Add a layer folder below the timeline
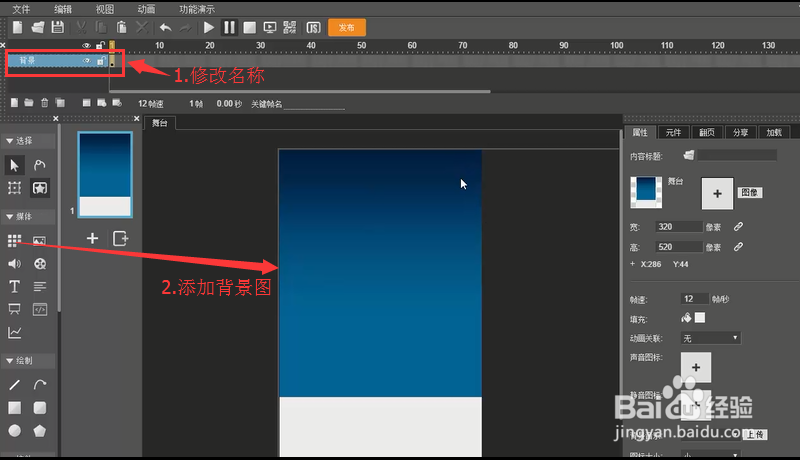Image resolution: width=800 pixels, height=460 pixels. click(29, 103)
